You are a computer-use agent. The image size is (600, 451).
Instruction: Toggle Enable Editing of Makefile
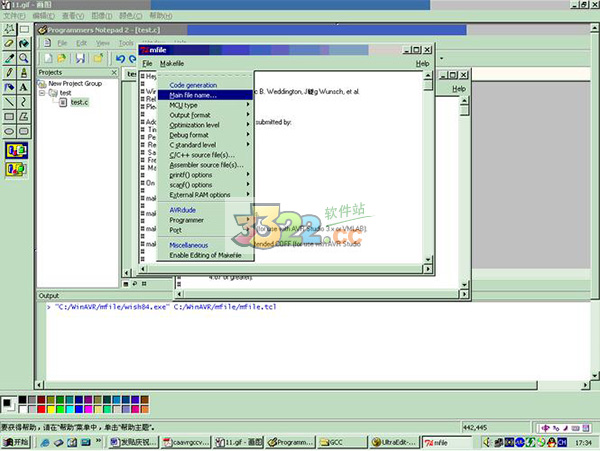pos(205,255)
